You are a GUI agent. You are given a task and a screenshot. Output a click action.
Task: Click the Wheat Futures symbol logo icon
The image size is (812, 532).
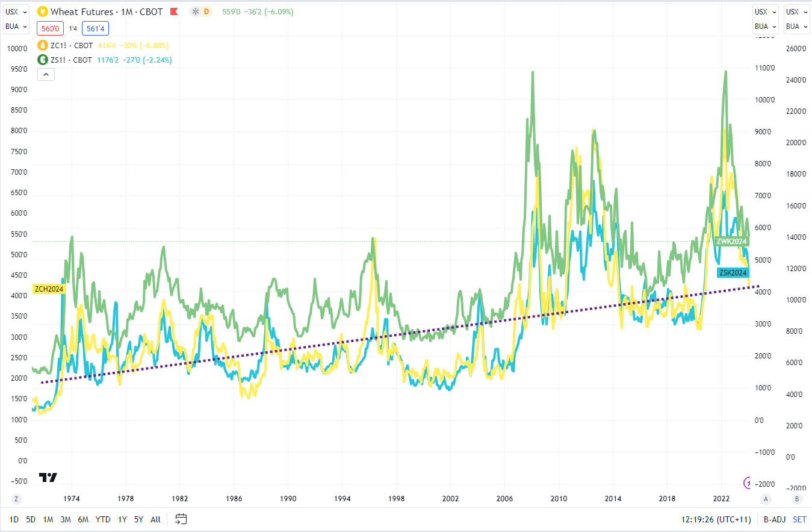click(43, 11)
